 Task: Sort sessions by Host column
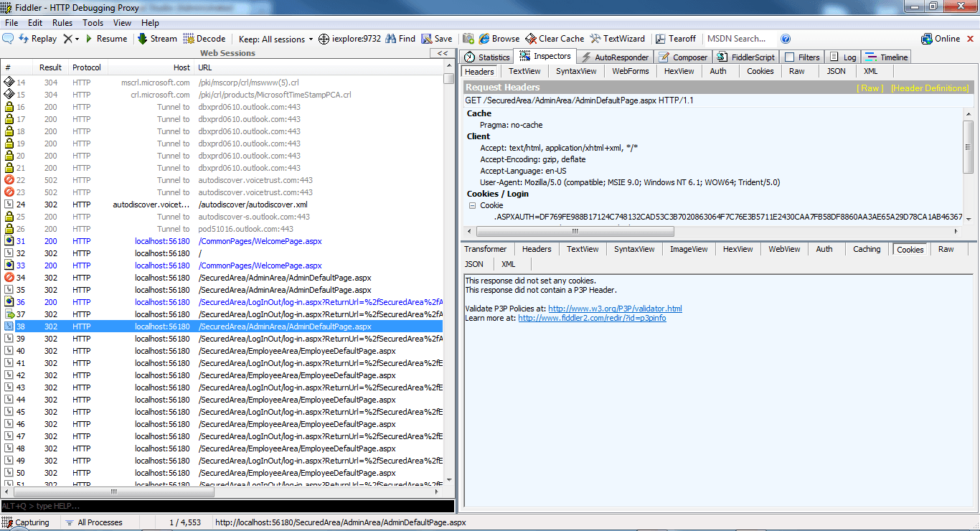click(x=151, y=67)
